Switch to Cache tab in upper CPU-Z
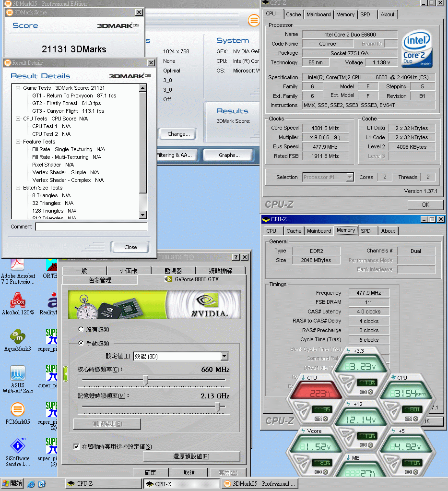 [x=294, y=14]
